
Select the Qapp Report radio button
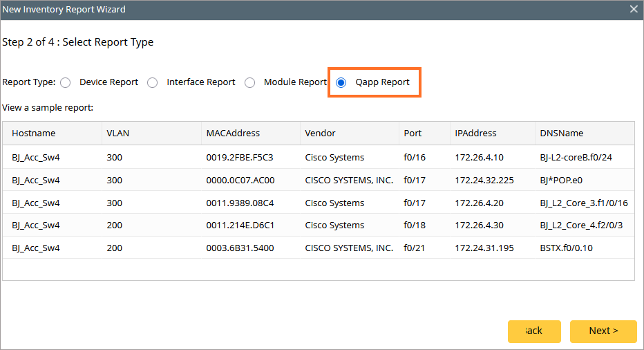point(341,82)
